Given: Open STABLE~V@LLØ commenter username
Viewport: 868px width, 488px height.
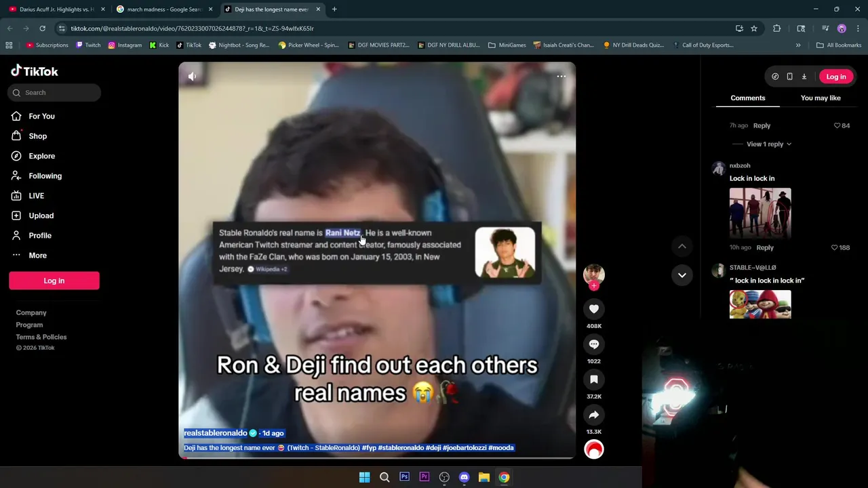Looking at the screenshot, I should click(753, 268).
